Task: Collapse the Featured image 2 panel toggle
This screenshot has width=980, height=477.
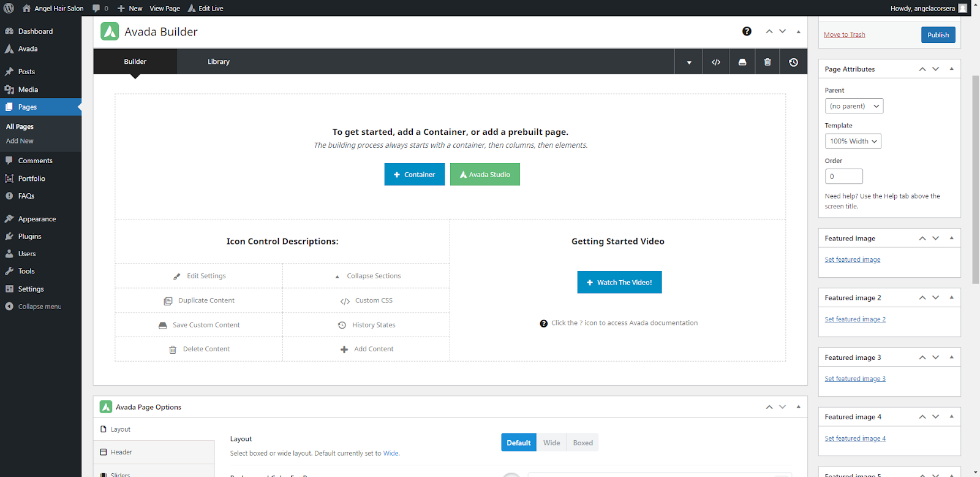Action: tap(952, 298)
